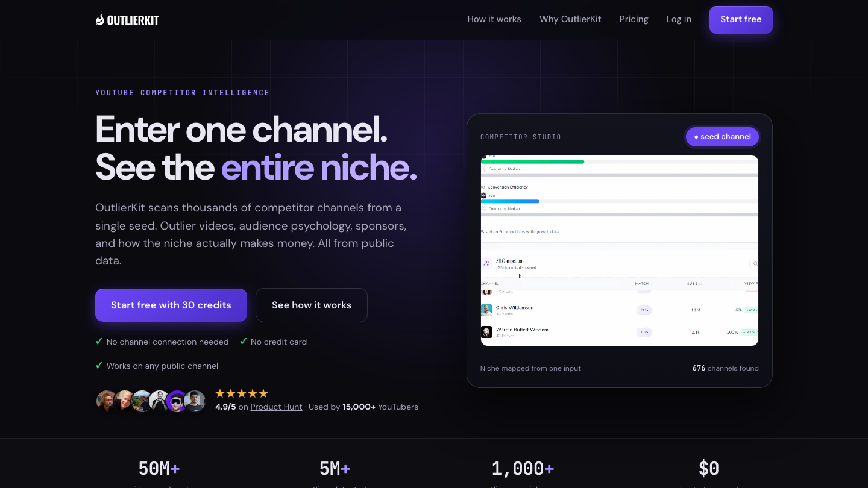
Task: Click the 4.1M subs value
Action: [x=695, y=310]
